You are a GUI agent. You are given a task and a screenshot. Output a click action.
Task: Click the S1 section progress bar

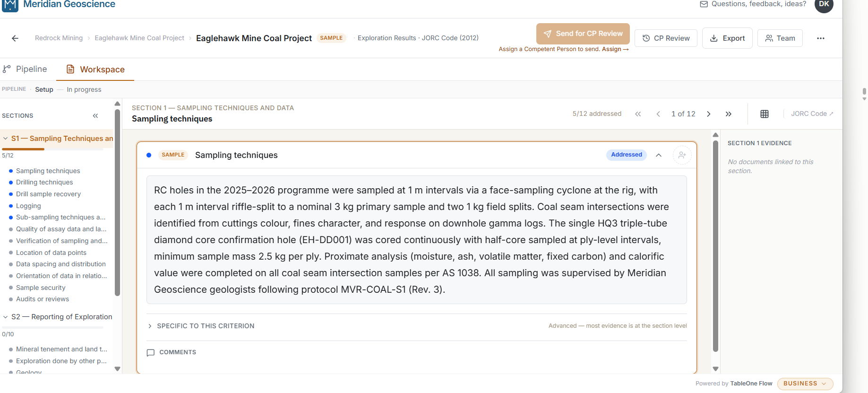click(53, 149)
